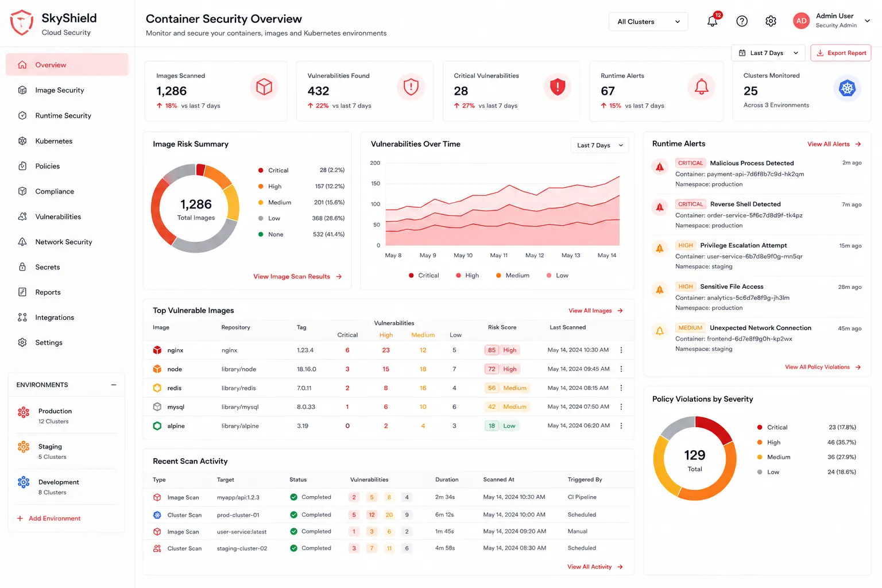This screenshot has height=588, width=882.
Task: Open row menu for redis image
Action: pos(621,388)
